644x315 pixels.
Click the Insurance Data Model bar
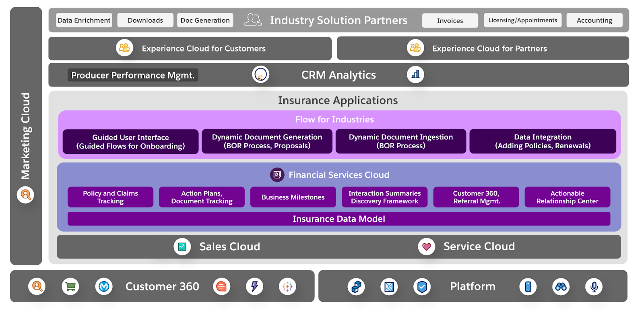click(339, 219)
